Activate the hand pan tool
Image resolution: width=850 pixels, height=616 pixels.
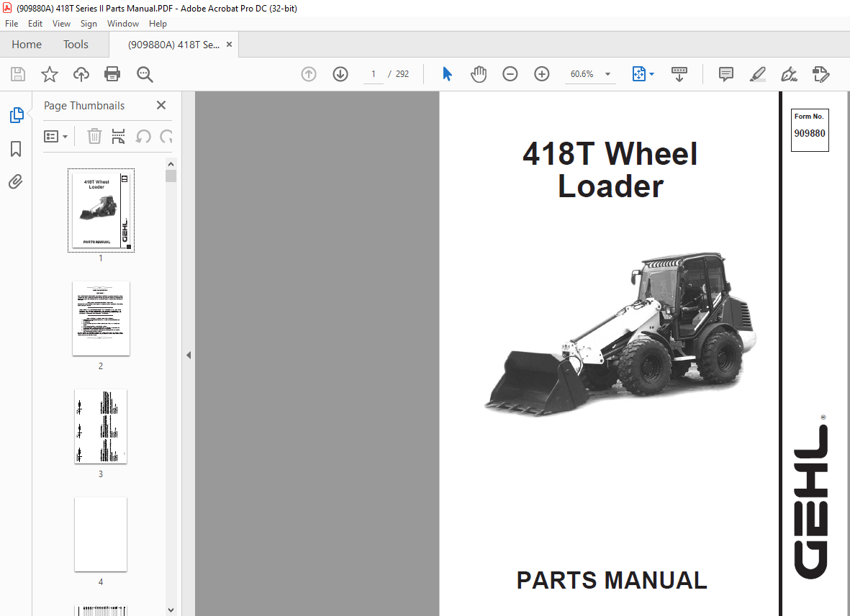point(479,74)
